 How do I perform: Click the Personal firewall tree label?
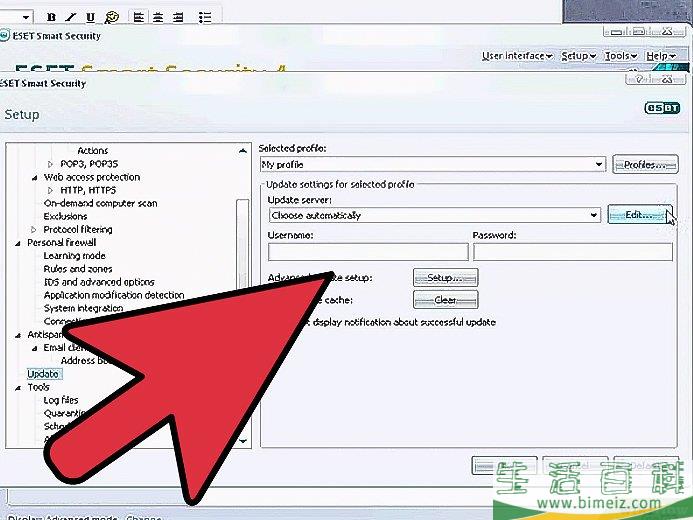61,243
